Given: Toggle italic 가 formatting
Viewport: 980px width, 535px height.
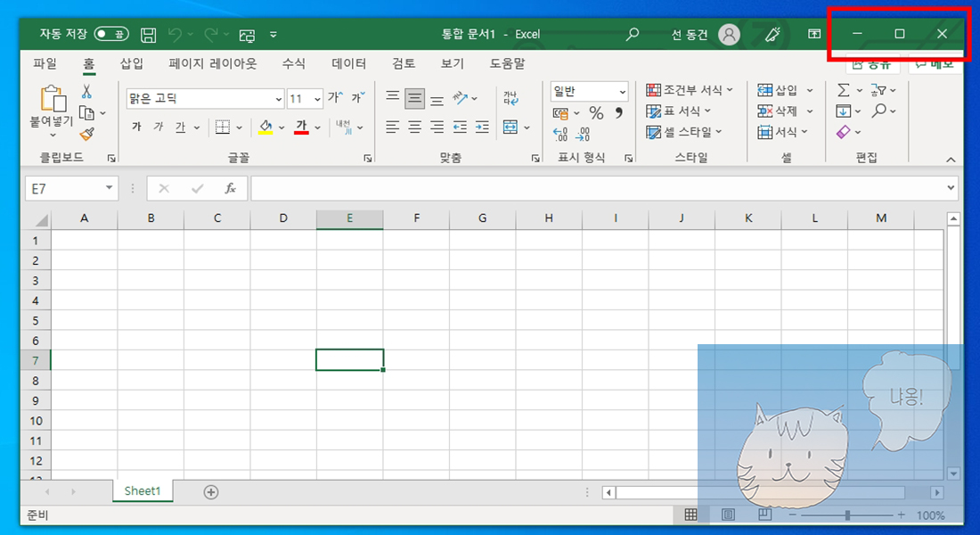Looking at the screenshot, I should tap(158, 127).
